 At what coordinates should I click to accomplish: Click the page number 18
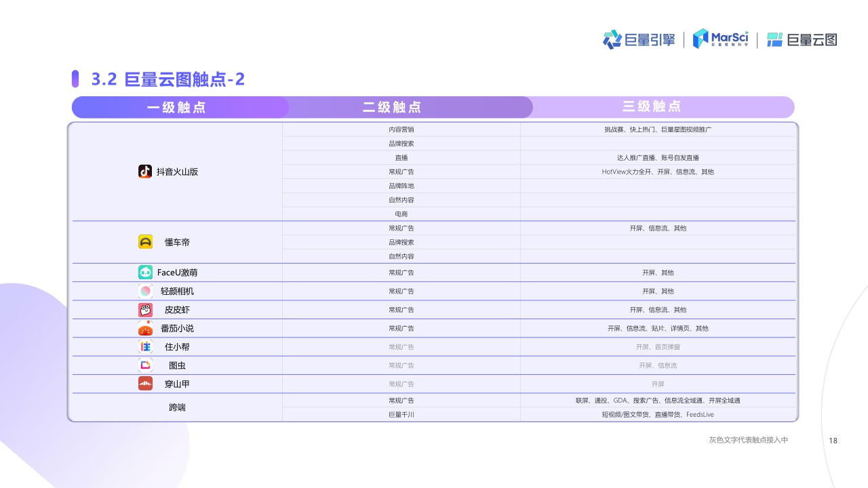click(833, 441)
